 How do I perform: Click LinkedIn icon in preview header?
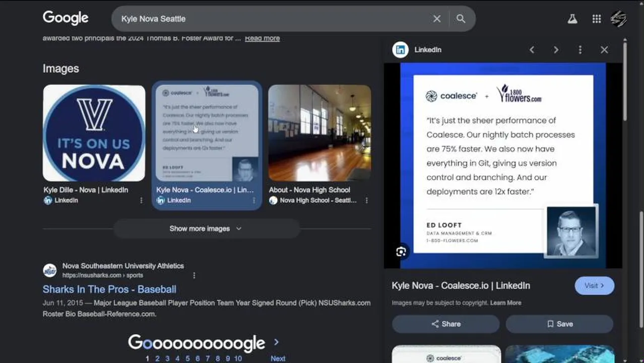pos(401,50)
